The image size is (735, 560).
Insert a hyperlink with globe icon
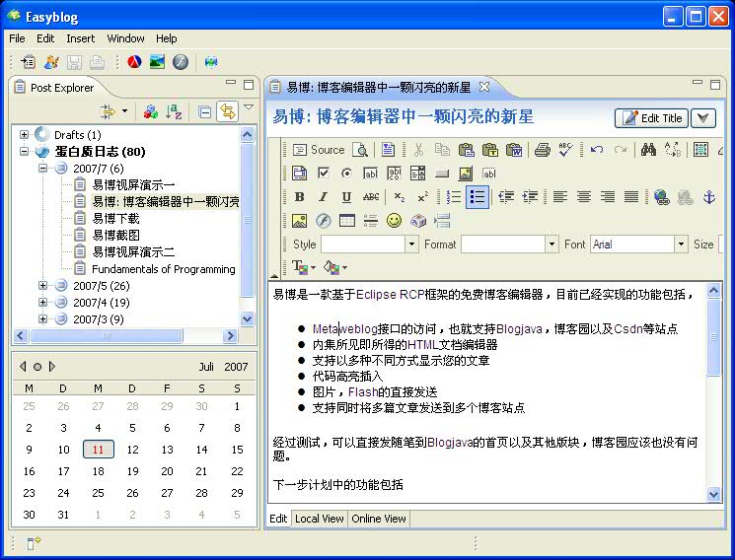pyautogui.click(x=661, y=197)
